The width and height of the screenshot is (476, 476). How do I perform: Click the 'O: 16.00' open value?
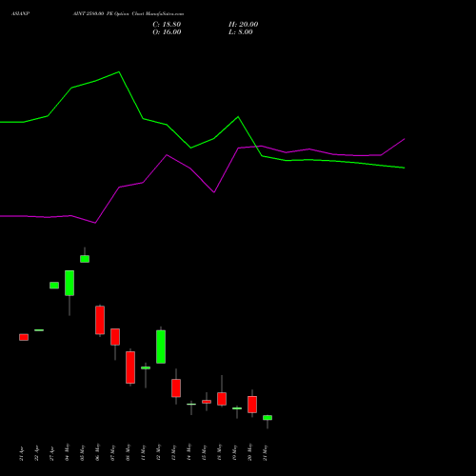(x=167, y=32)
